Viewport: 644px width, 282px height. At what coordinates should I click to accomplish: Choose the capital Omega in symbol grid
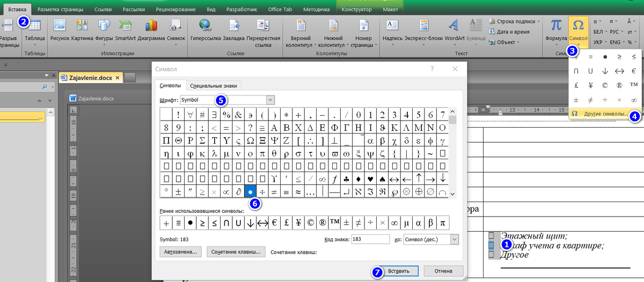pyautogui.click(x=251, y=140)
